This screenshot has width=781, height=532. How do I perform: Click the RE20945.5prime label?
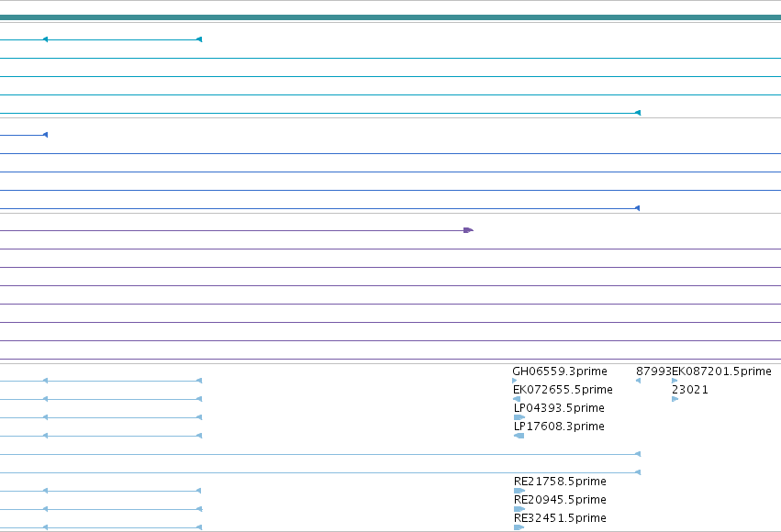[x=560, y=500]
